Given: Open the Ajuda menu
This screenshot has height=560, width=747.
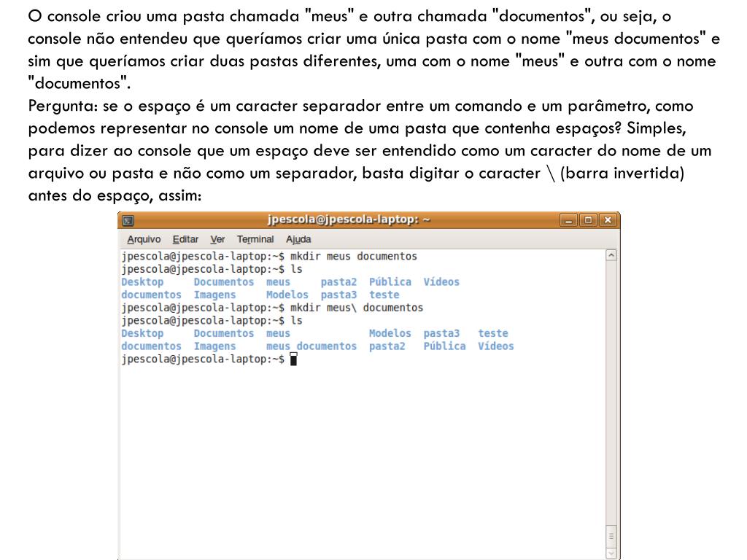Looking at the screenshot, I should click(298, 239).
